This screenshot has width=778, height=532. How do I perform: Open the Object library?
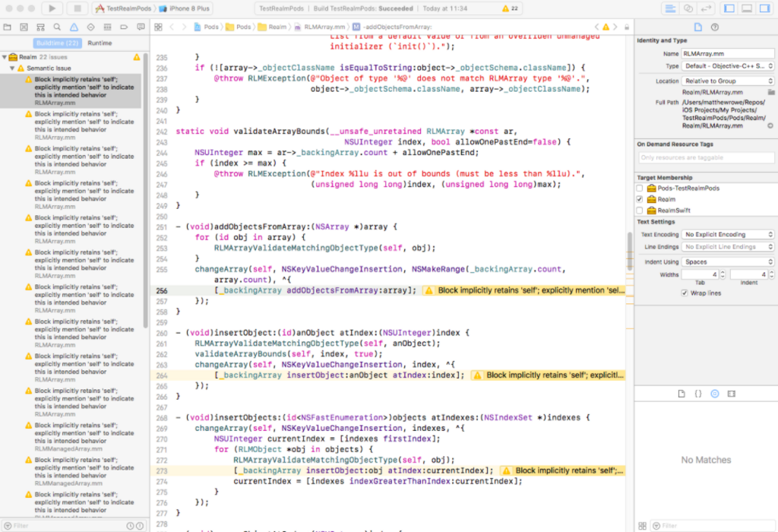click(x=714, y=394)
